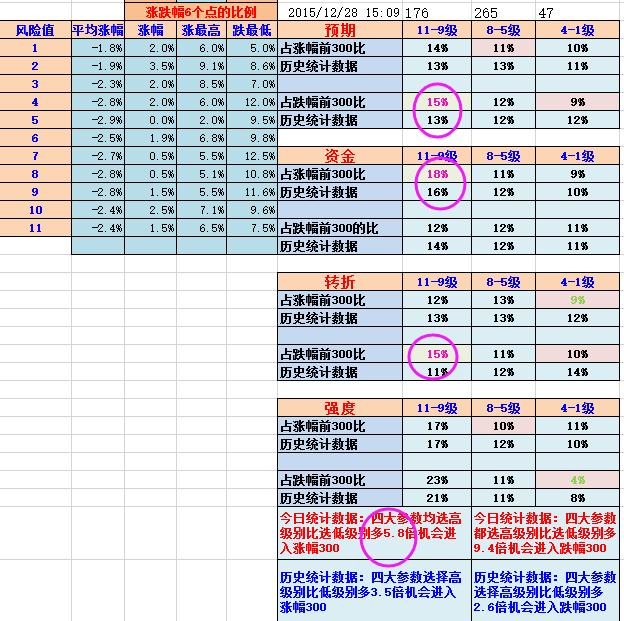Select the 8.5% 涨最高 cell

click(201, 84)
